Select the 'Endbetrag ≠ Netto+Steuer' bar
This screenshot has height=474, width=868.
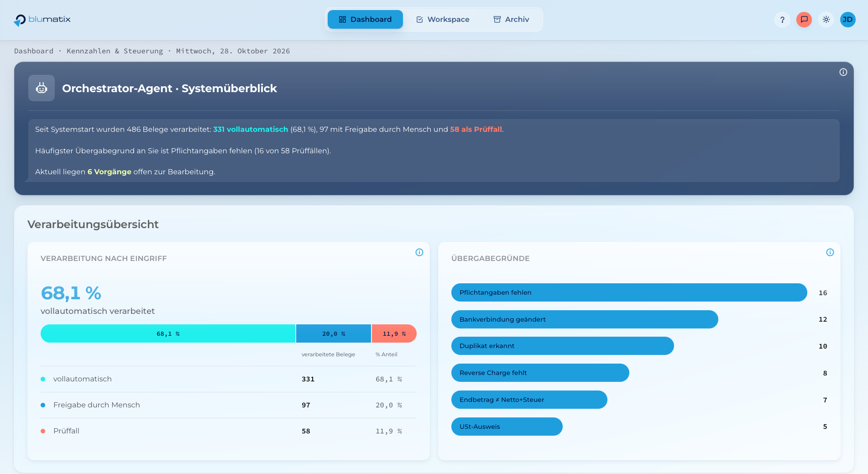529,400
